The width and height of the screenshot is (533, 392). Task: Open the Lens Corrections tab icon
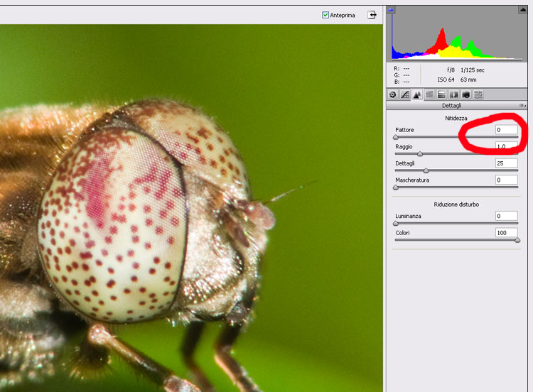click(x=453, y=94)
